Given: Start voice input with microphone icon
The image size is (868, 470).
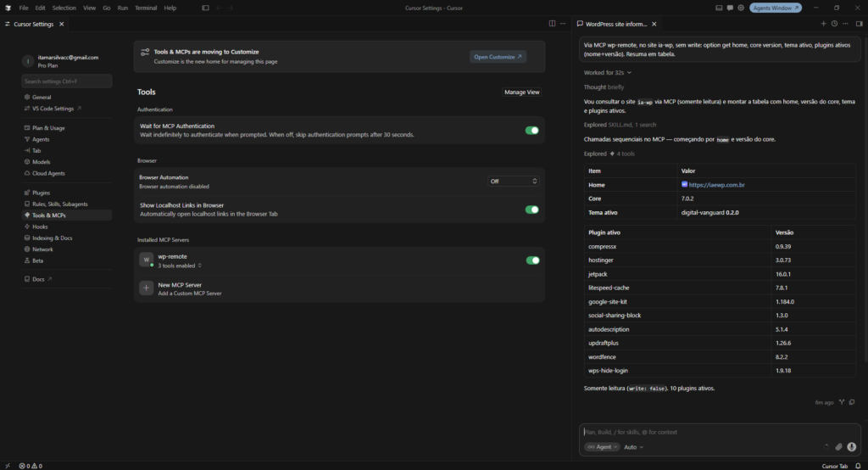Looking at the screenshot, I should tap(851, 447).
